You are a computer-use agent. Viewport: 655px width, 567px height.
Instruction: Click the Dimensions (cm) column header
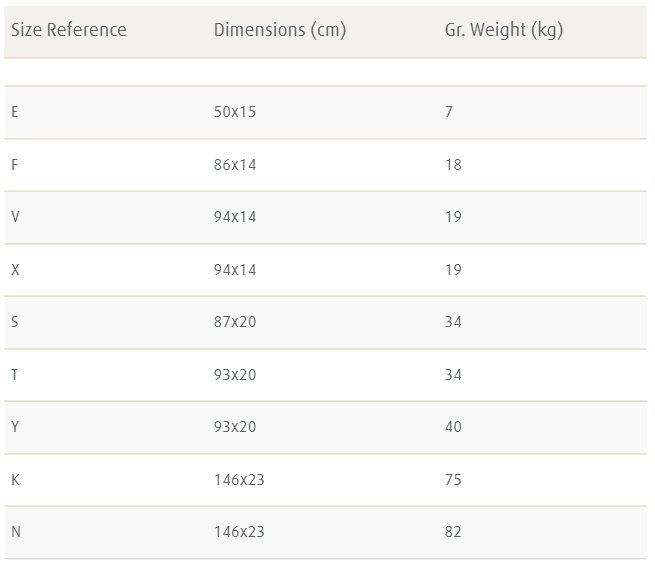[x=280, y=30]
